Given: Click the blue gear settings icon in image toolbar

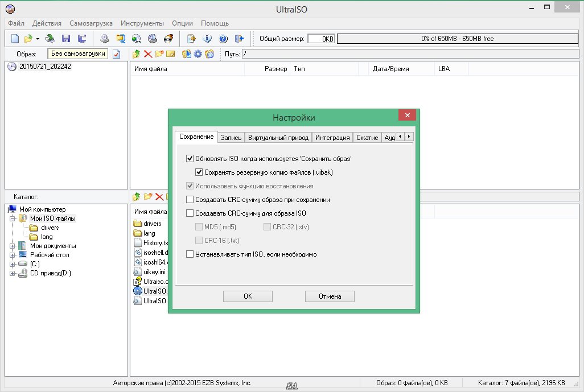Looking at the screenshot, I should [198, 54].
